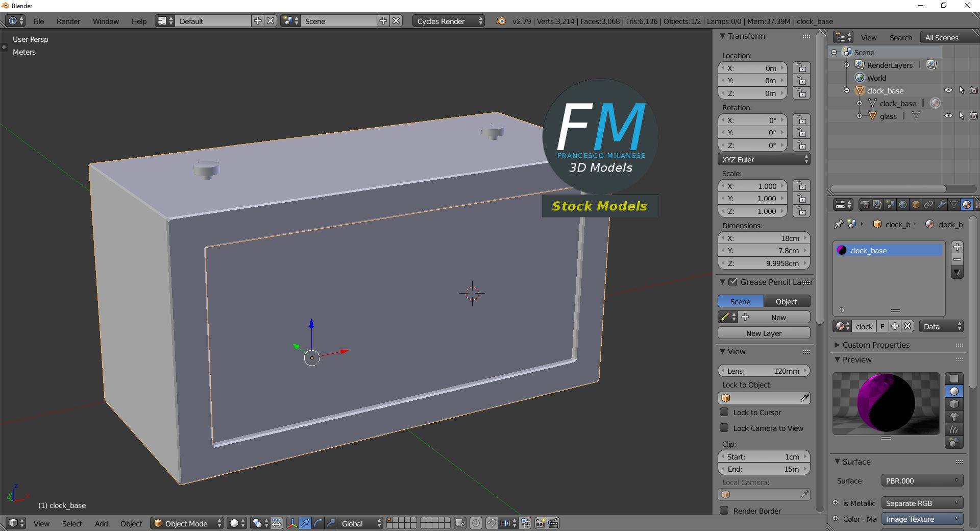Viewport: 980px width, 531px height.
Task: Unlink the clock material with X
Action: tap(907, 326)
